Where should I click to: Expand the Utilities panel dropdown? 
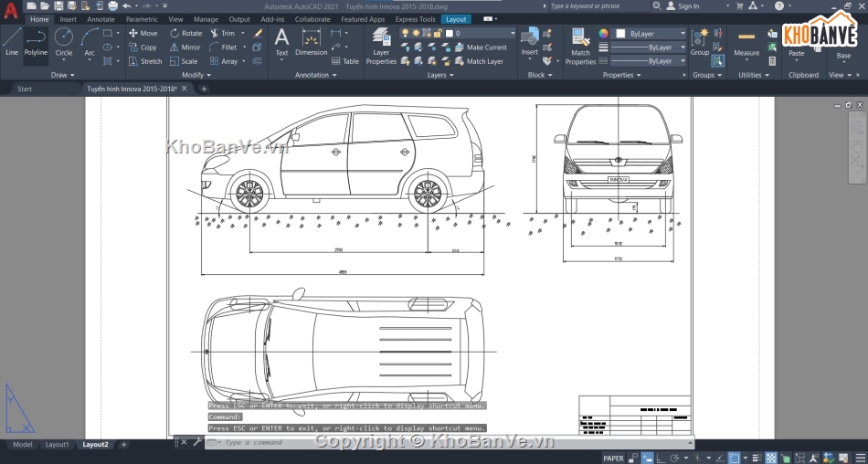(754, 75)
